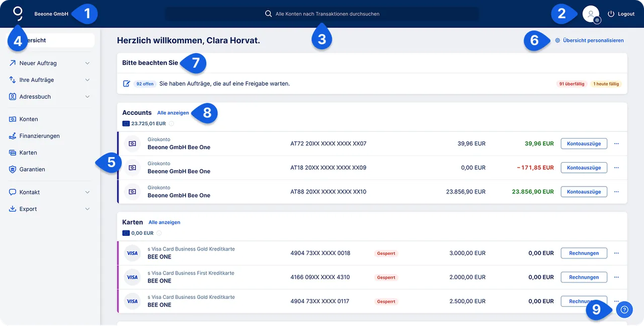This screenshot has width=644, height=326.
Task: Click the Logout text
Action: (626, 14)
